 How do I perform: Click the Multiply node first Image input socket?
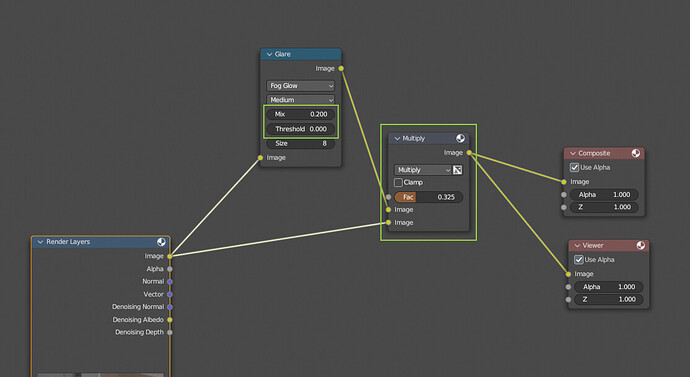(x=388, y=210)
